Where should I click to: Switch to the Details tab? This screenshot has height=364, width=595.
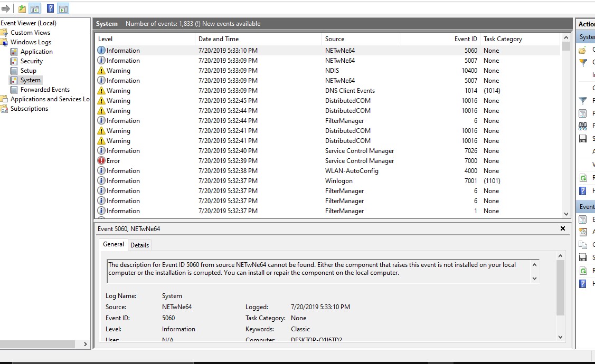click(139, 245)
